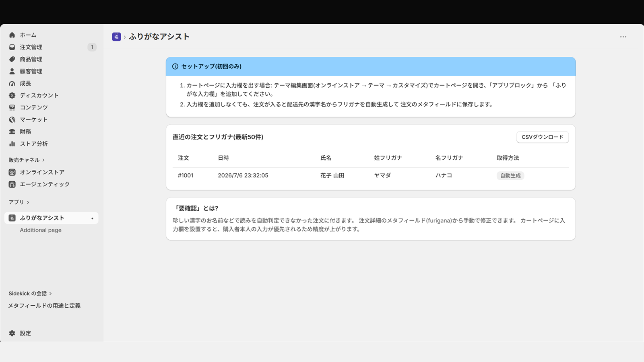The height and width of the screenshot is (362, 644).
Task: Click the セットアップ(初回のみ) banner title
Action: click(211, 66)
